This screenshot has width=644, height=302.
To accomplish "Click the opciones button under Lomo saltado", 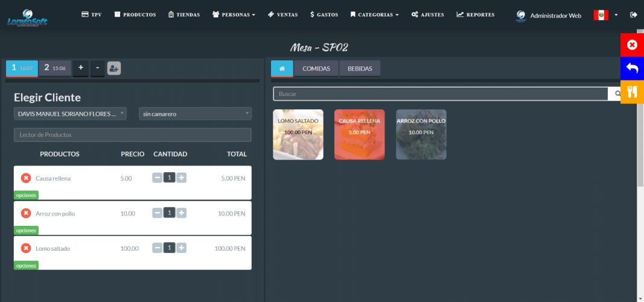I will tap(26, 265).
